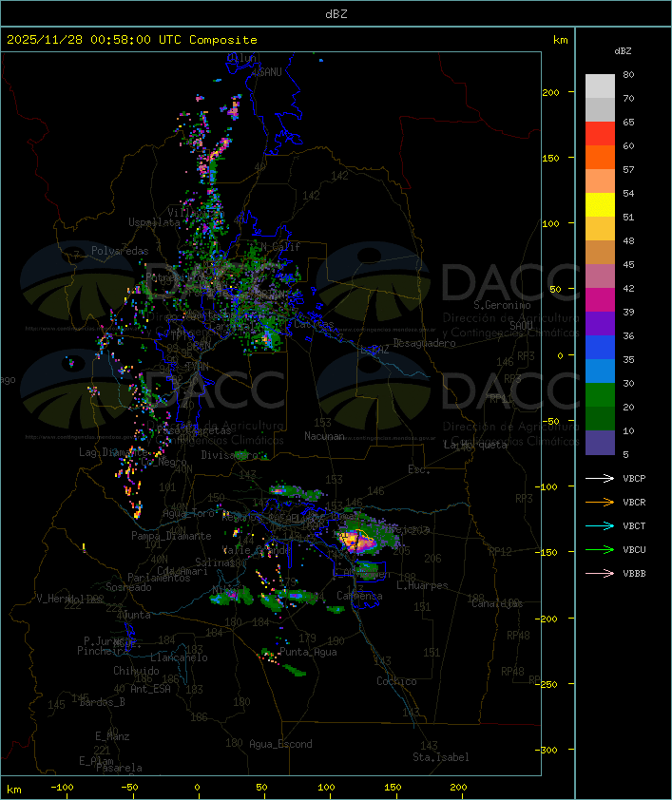Screen dimensions: 672x800
Task: Select the red 60-65 dBZ swatch
Action: (x=600, y=133)
